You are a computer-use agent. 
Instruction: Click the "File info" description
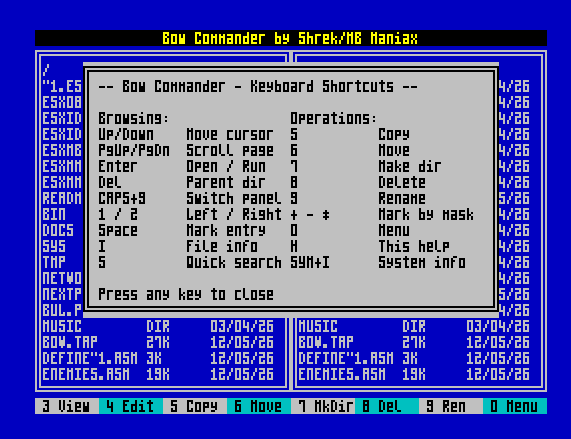coord(222,246)
